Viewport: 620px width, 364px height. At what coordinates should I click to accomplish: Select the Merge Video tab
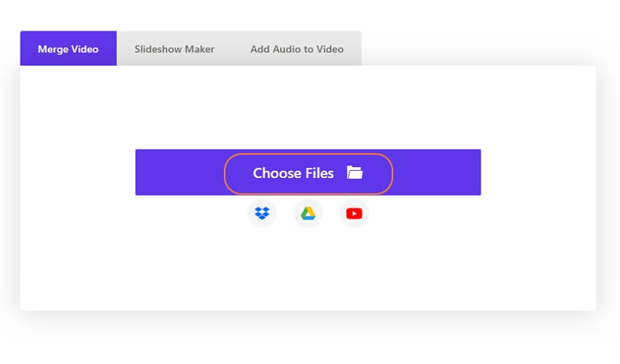tap(69, 49)
